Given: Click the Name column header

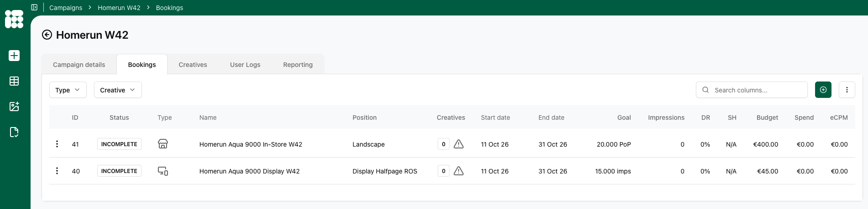Looking at the screenshot, I should [208, 117].
